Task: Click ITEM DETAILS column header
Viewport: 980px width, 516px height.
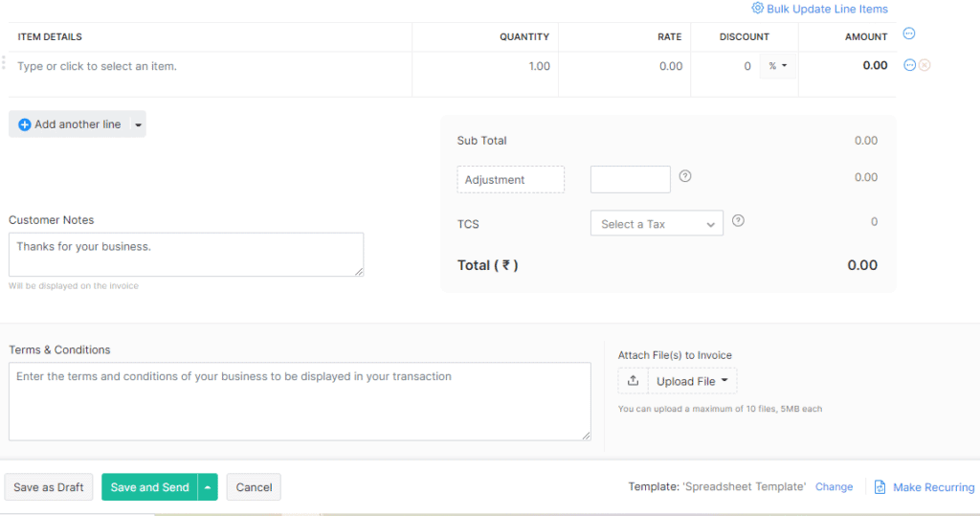Action: tap(50, 37)
